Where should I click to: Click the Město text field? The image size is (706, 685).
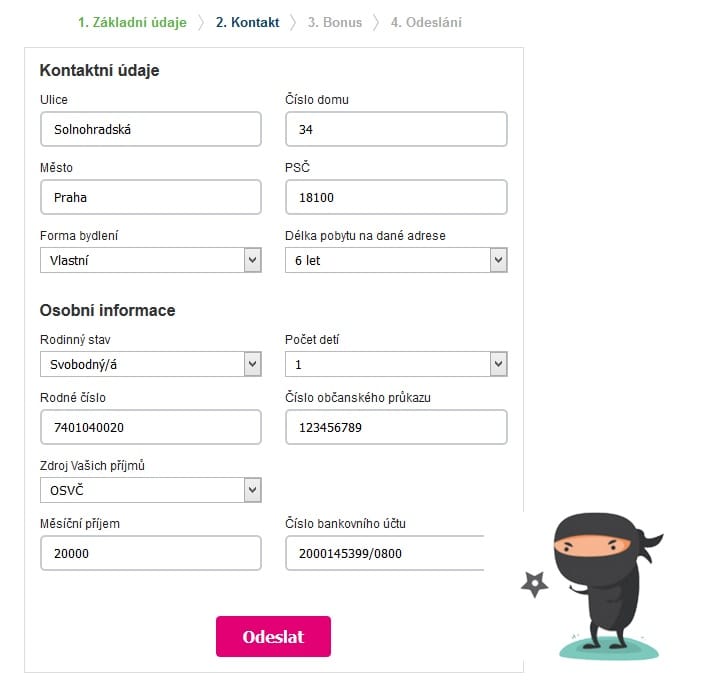[151, 197]
